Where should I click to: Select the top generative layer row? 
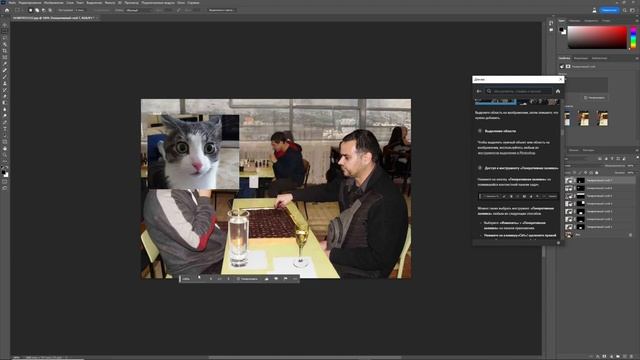coord(600,180)
